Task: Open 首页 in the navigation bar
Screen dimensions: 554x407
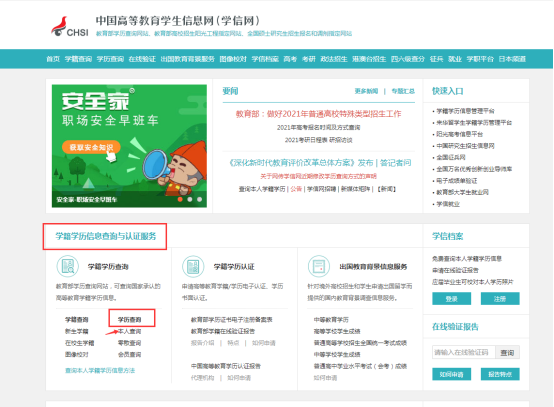Action: coord(53,59)
